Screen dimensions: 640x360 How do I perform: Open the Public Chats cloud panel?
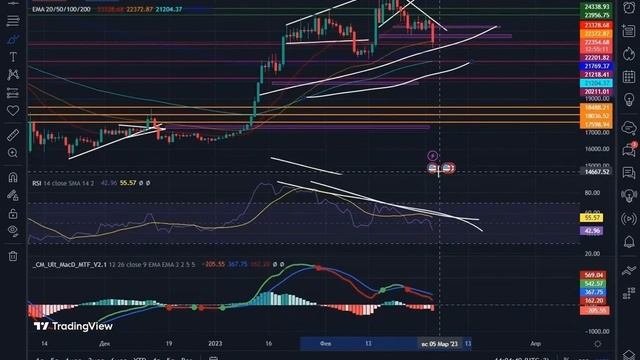[629, 128]
